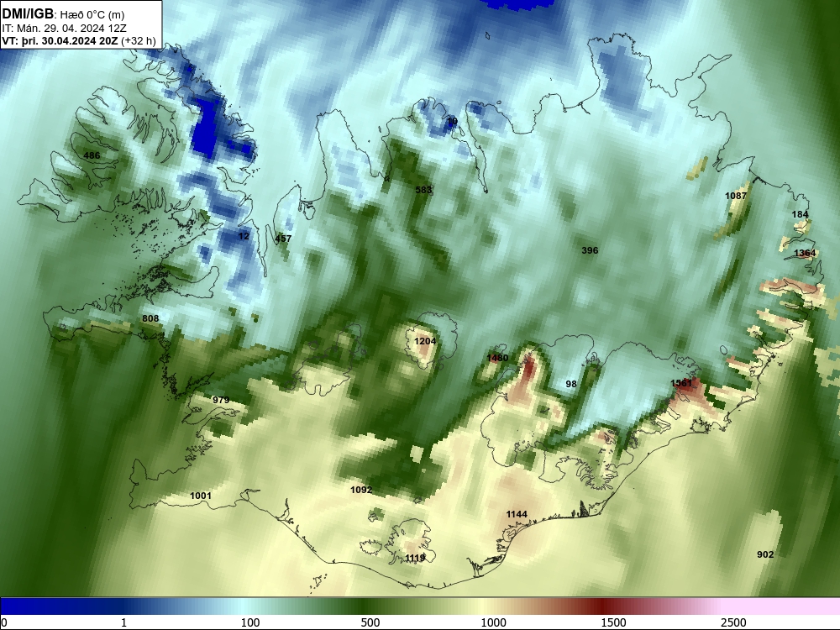Click the color scale label 500
The height and width of the screenshot is (630, 840).
point(370,622)
